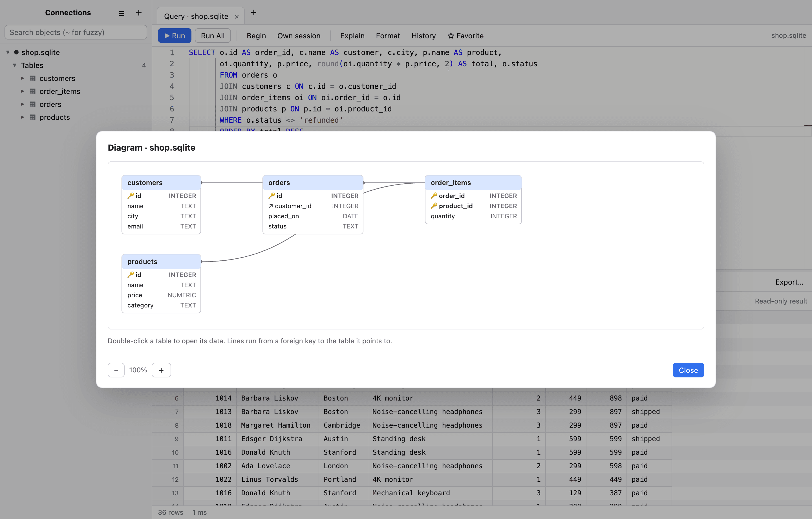Click Export... in the results panel
The height and width of the screenshot is (519, 812).
[x=789, y=282]
